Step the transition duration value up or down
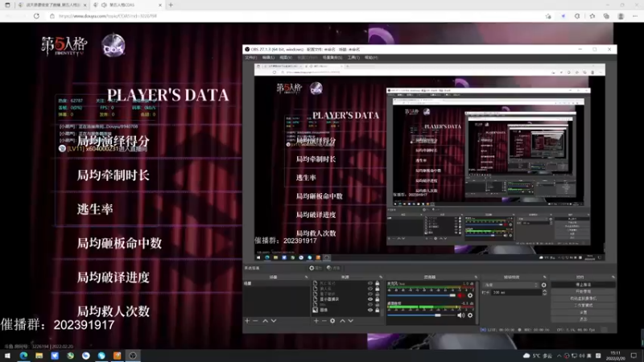The width and height of the screenshot is (644, 362). coord(545,292)
